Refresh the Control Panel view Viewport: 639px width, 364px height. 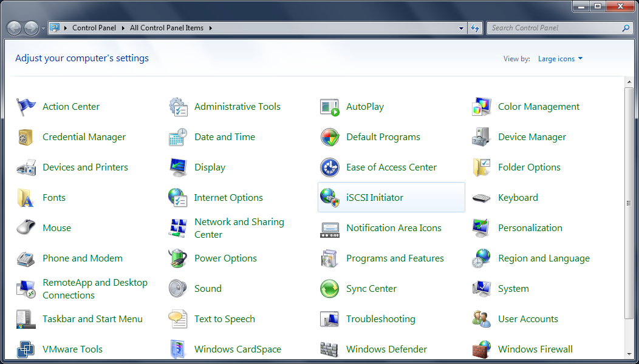pyautogui.click(x=475, y=28)
